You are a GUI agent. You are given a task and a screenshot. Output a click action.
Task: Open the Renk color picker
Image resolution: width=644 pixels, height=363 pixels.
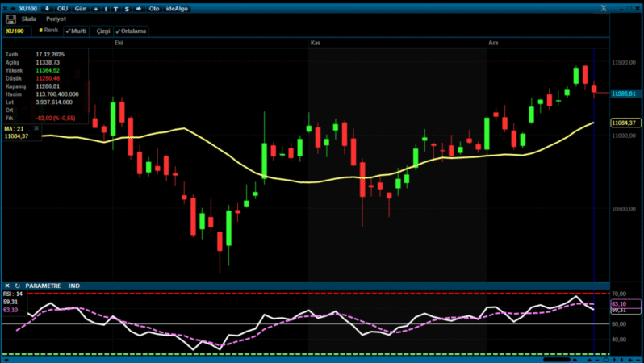coord(48,31)
